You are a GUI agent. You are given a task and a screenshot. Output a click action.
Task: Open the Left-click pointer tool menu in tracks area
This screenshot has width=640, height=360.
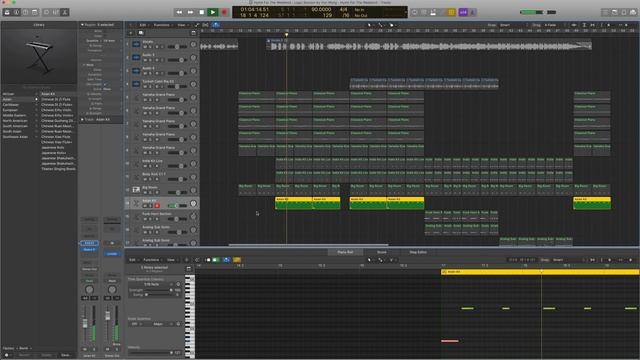pos(370,25)
